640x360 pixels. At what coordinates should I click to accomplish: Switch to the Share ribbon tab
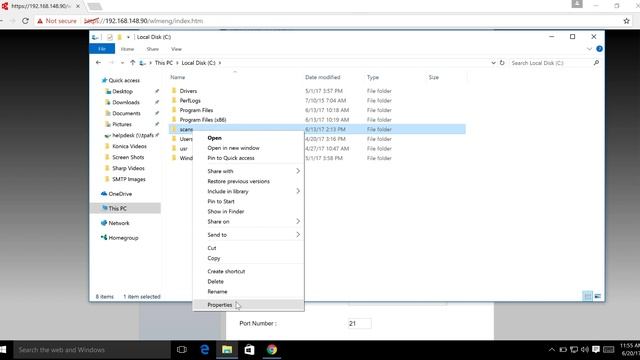152,49
